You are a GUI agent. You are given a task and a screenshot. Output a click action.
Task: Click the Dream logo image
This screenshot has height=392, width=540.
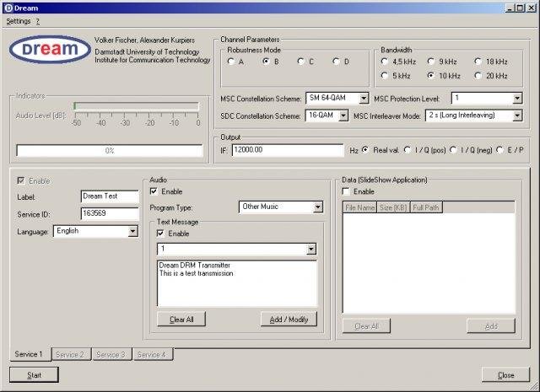[x=50, y=49]
